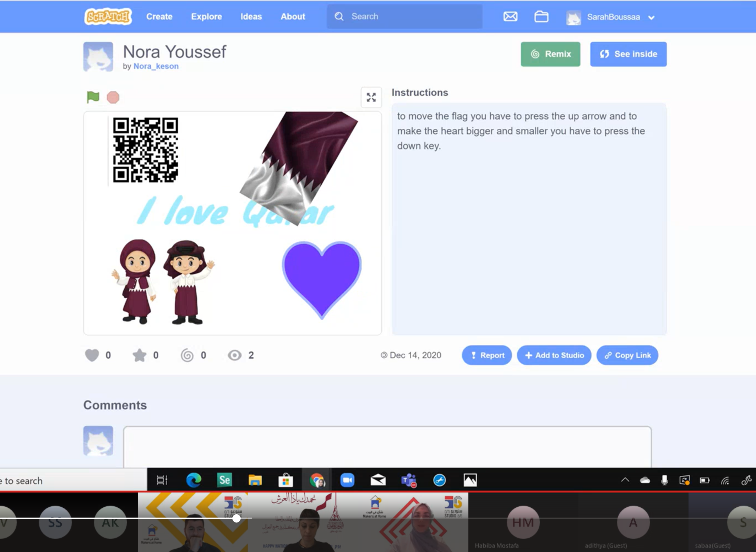This screenshot has height=552, width=756.
Task: Start the project with the green flag
Action: click(93, 97)
